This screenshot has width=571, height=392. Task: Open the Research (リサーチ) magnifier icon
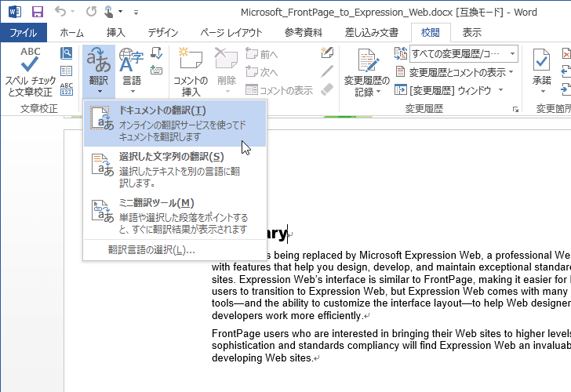click(66, 53)
